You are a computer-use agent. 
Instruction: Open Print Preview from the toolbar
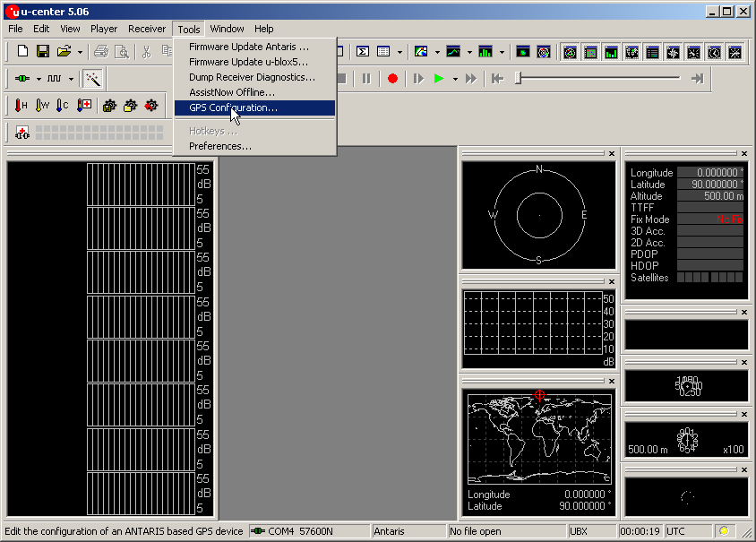click(122, 51)
